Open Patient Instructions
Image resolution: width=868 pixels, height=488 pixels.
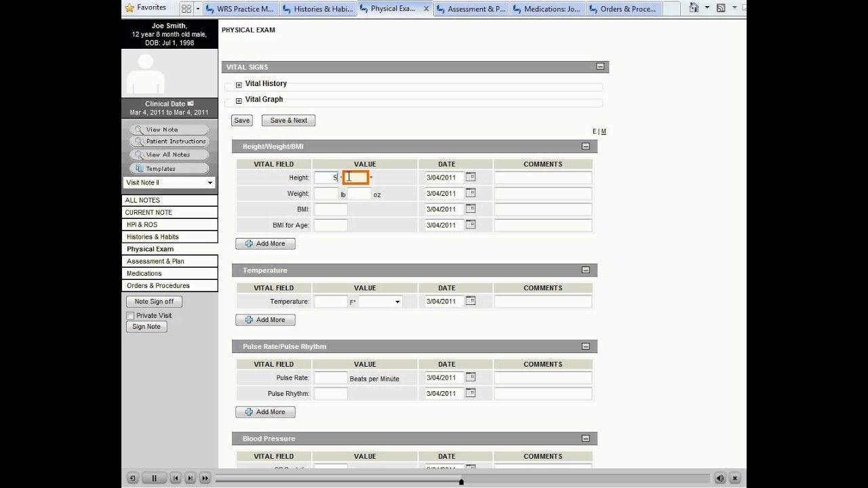coord(169,142)
